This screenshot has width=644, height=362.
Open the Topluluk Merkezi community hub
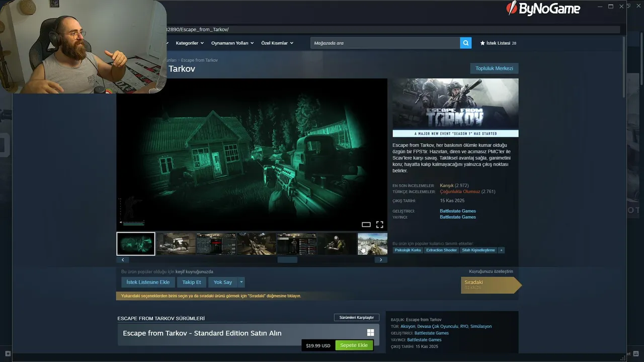coord(494,68)
